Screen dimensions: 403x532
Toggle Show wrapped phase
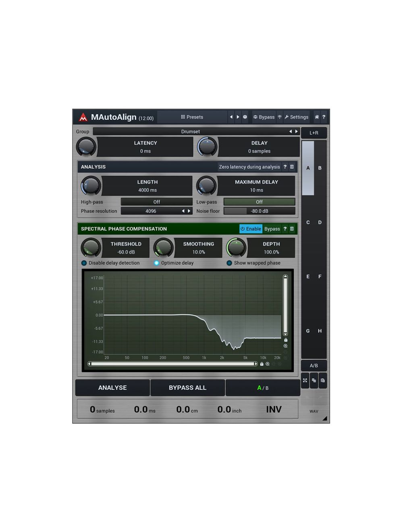(230, 263)
